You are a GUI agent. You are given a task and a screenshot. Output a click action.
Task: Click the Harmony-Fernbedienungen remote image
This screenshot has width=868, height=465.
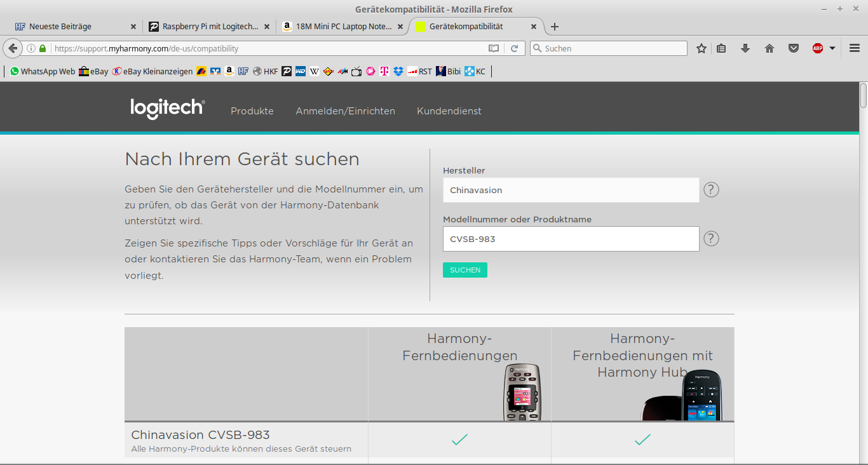(x=522, y=392)
